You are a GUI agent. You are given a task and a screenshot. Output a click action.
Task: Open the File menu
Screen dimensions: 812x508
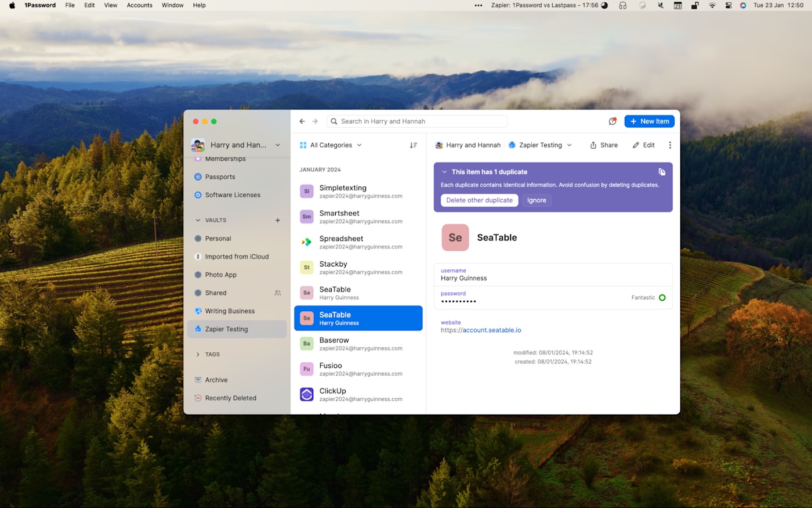[x=70, y=5]
